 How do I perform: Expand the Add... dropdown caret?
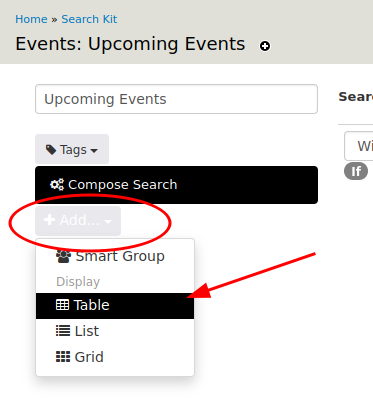click(x=108, y=221)
